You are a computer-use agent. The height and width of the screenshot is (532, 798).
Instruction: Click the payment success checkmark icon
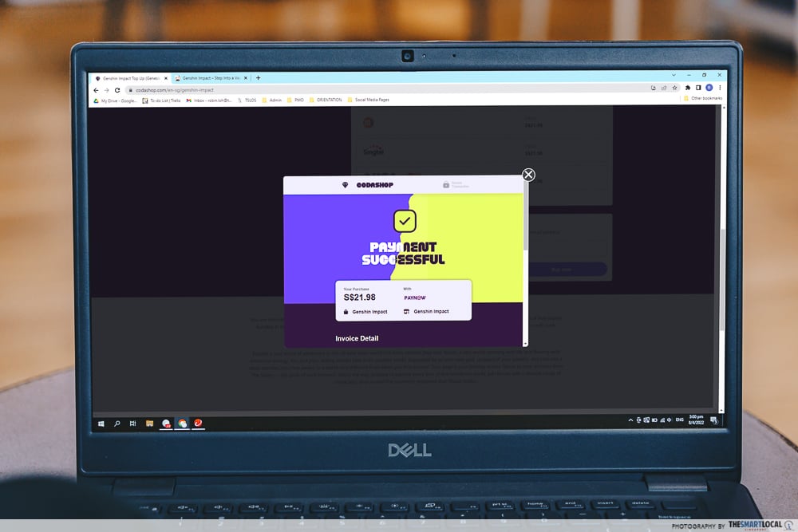click(x=405, y=220)
